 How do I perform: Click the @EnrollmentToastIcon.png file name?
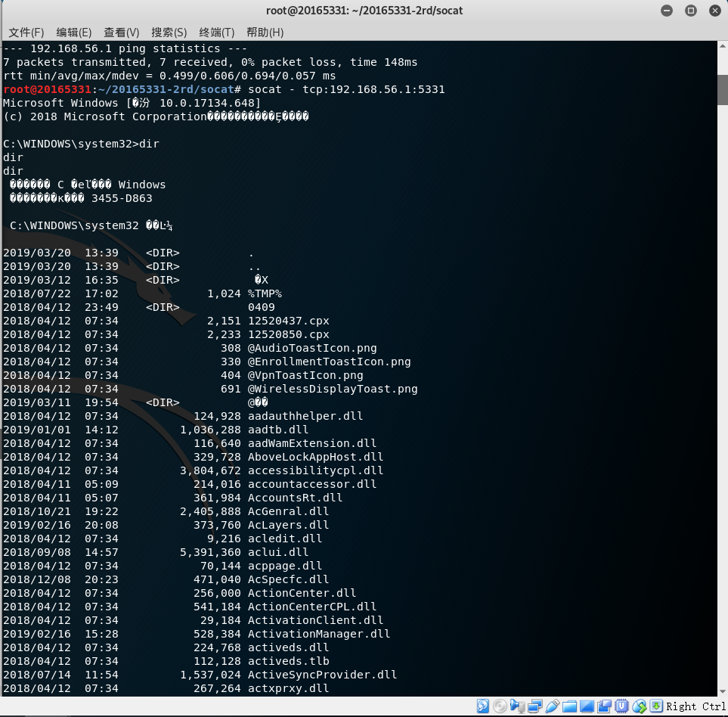click(x=330, y=362)
